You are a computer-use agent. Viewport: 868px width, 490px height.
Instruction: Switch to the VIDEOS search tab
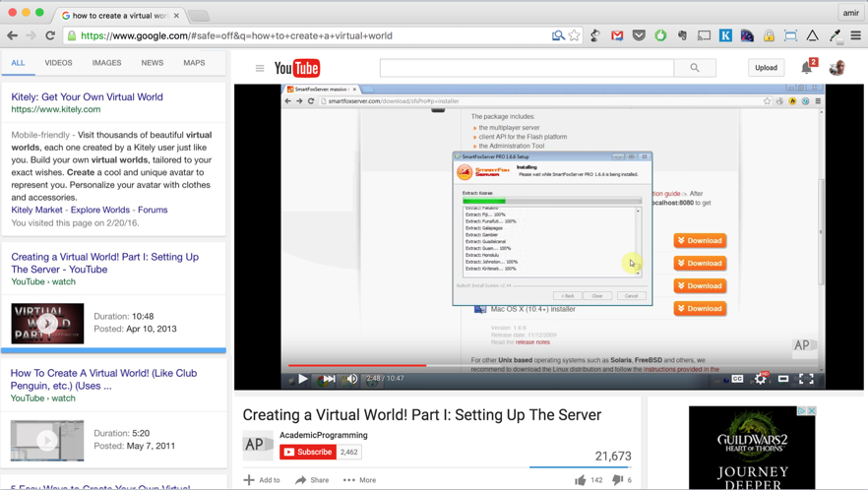59,63
